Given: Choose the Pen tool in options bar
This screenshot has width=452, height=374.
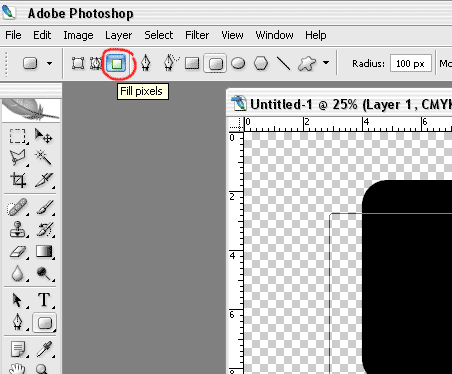Looking at the screenshot, I should (x=145, y=63).
